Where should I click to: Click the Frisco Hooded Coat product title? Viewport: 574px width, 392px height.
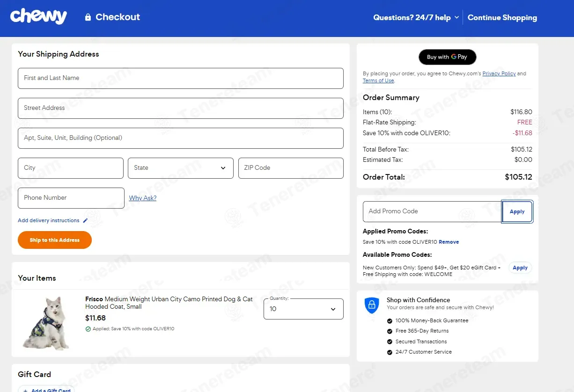pos(169,303)
